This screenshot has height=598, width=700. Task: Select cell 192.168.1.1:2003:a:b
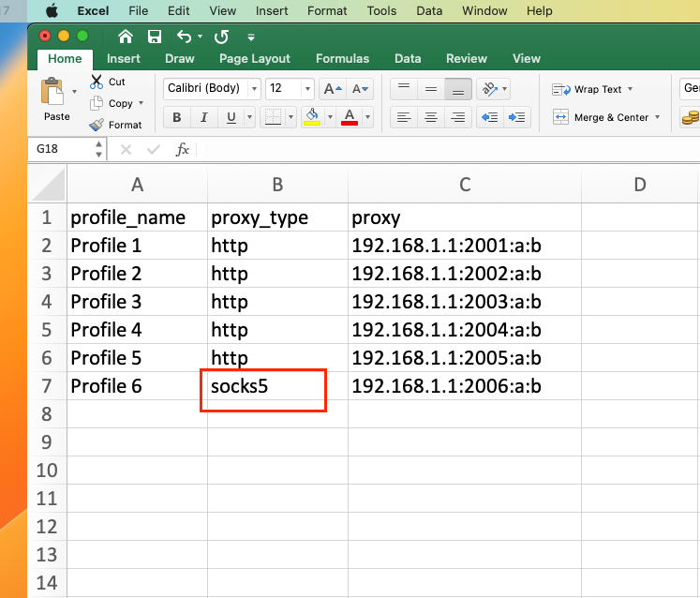pyautogui.click(x=465, y=302)
